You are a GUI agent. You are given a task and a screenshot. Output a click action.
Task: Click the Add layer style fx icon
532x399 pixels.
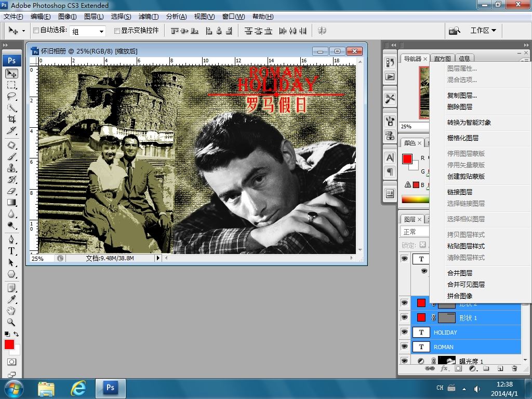tap(444, 368)
